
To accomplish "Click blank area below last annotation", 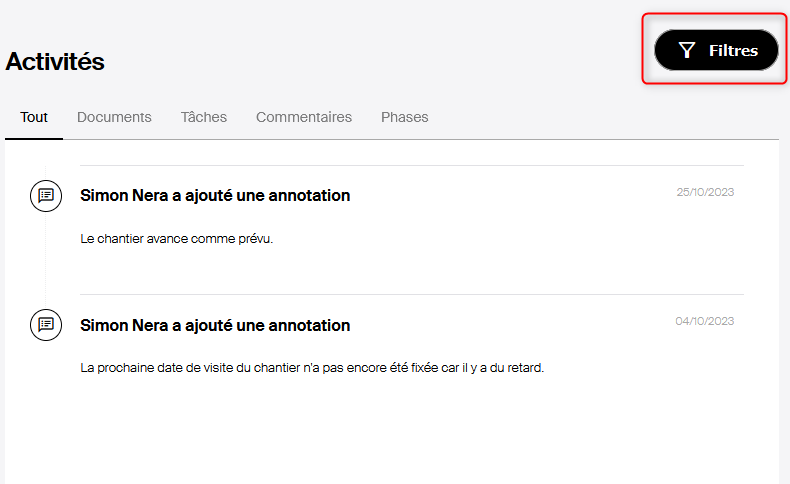I will point(393,433).
